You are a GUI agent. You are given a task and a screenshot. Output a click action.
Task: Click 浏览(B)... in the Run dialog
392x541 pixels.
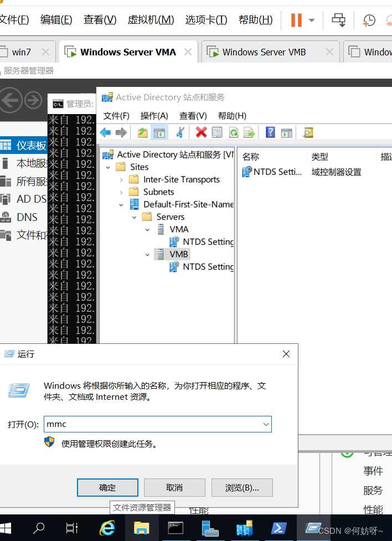(242, 487)
